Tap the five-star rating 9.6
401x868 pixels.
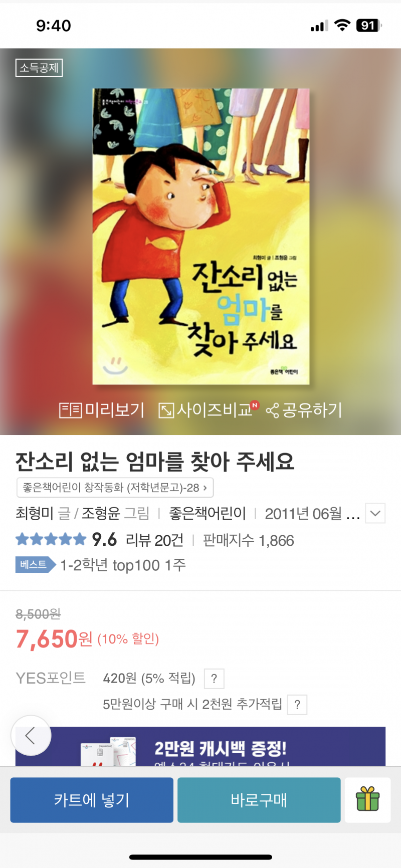coord(66,540)
